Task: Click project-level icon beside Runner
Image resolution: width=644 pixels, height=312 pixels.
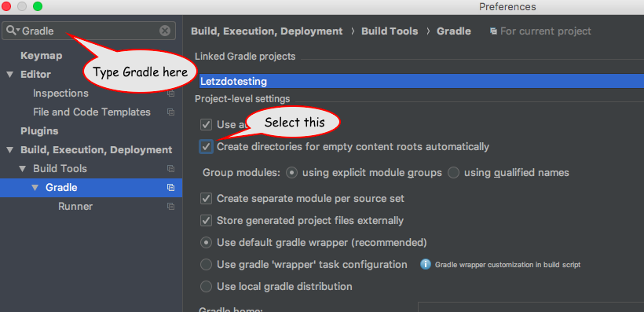Action: pos(171,207)
